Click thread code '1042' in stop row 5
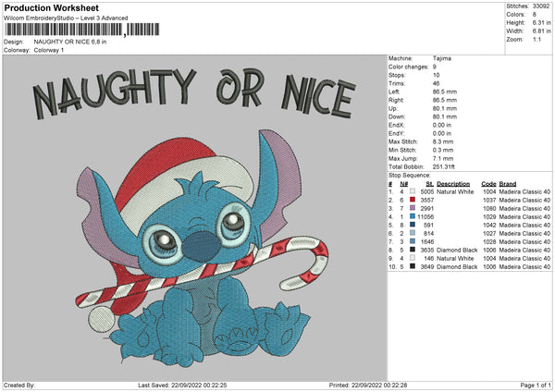Screen dimensions: 555x392 tap(489, 225)
